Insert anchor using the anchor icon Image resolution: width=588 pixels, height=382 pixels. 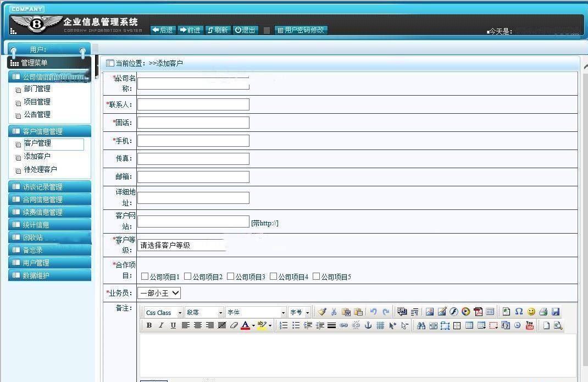(x=368, y=325)
